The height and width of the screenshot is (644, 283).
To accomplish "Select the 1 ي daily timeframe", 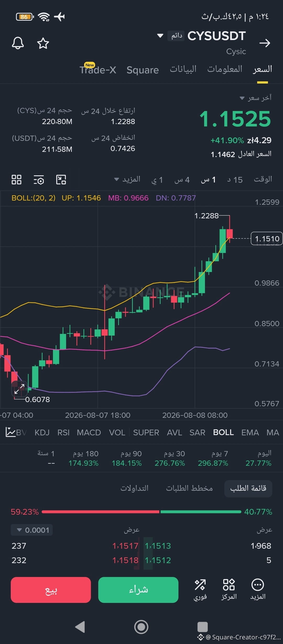I will 157,180.
